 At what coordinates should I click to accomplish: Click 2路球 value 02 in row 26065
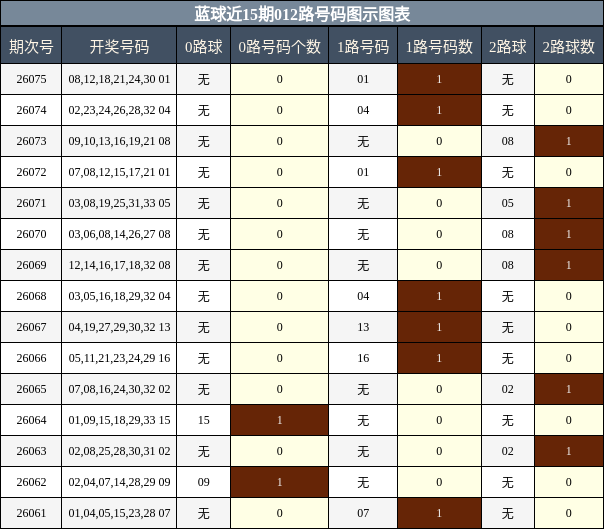[x=508, y=389]
